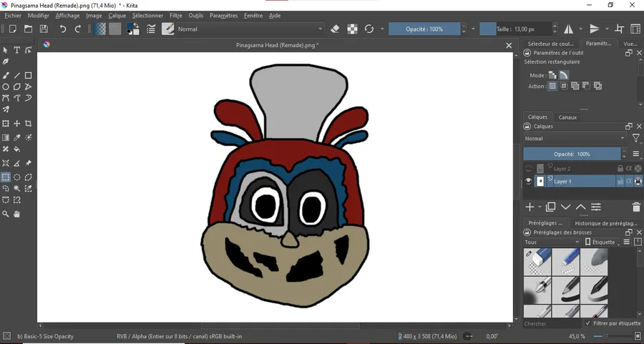Viewport: 644px width, 344px height.
Task: Activate the Zoom magnifier tool
Action: [x=6, y=214]
